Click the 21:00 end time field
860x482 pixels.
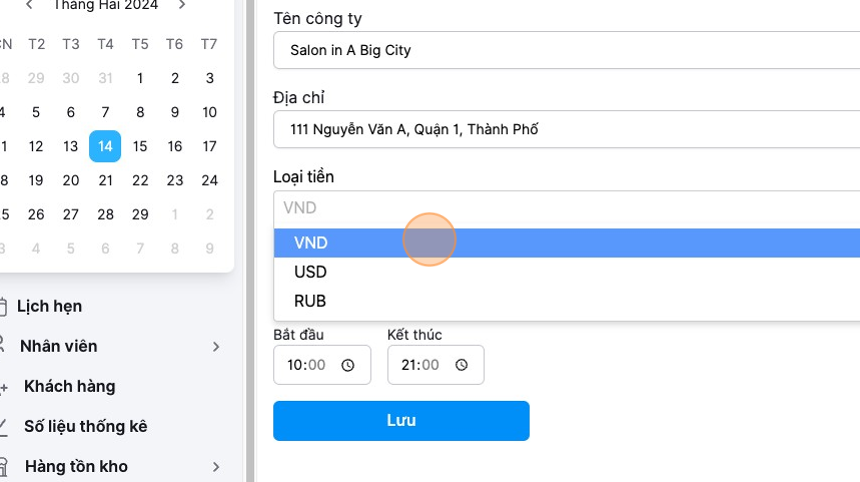(435, 365)
